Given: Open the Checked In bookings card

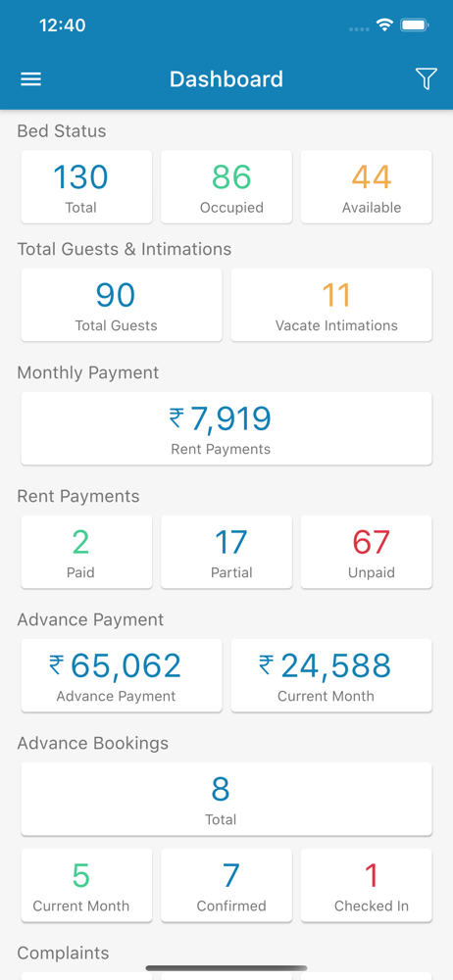Looking at the screenshot, I should 367,885.
